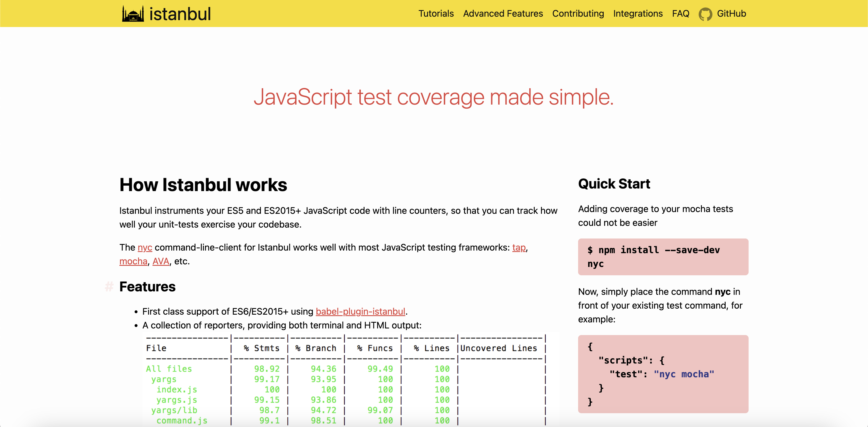
Task: Click the How Istanbul works heading
Action: (x=203, y=185)
